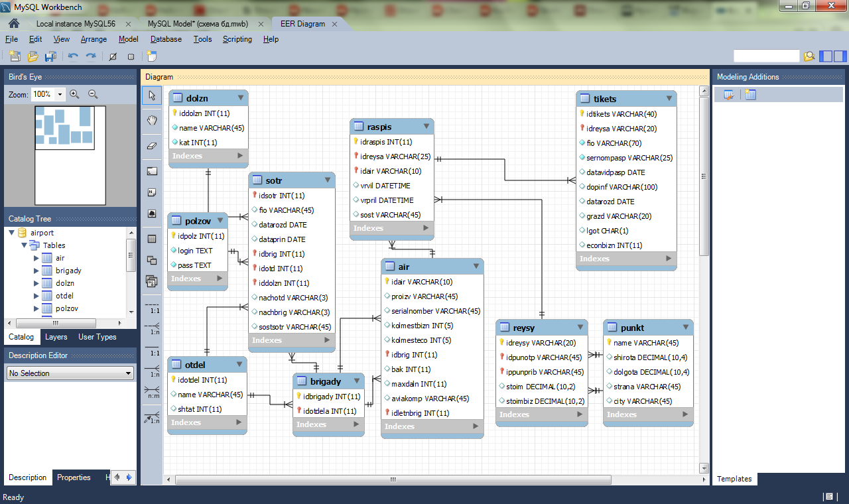Click the zoom out magnifier icon

pos(93,95)
